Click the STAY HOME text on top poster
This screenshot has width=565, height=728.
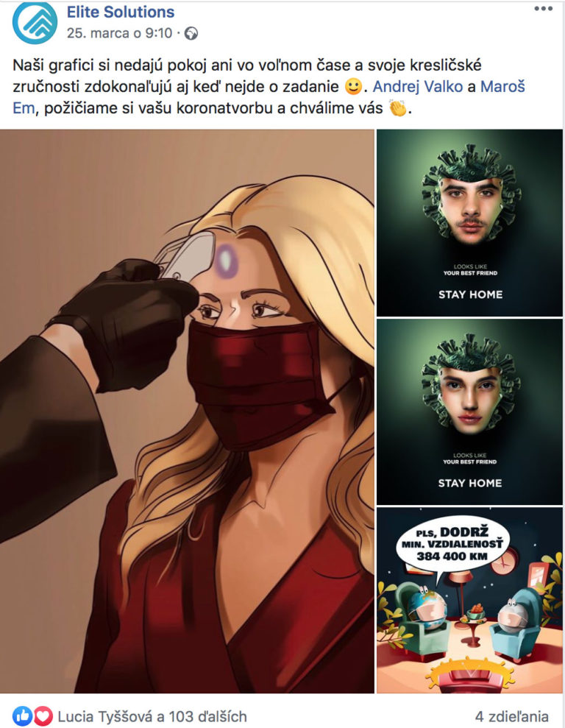coord(470,294)
